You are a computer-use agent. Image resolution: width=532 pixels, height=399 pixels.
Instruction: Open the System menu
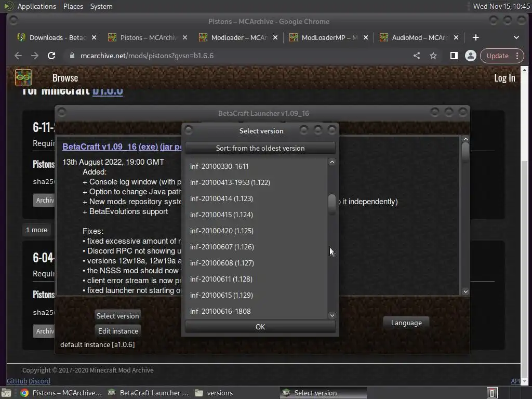(101, 6)
